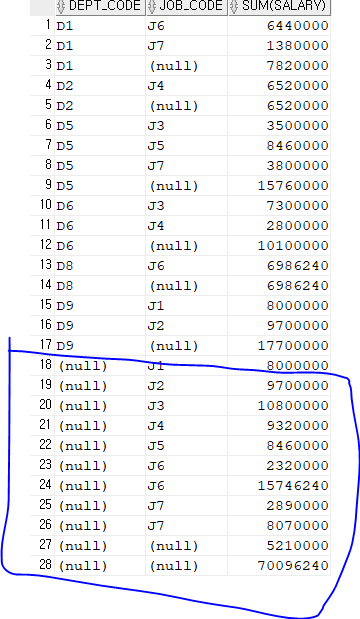The height and width of the screenshot is (619, 360).
Task: Click D6 dept code in row 10
Action: pyautogui.click(x=65, y=206)
